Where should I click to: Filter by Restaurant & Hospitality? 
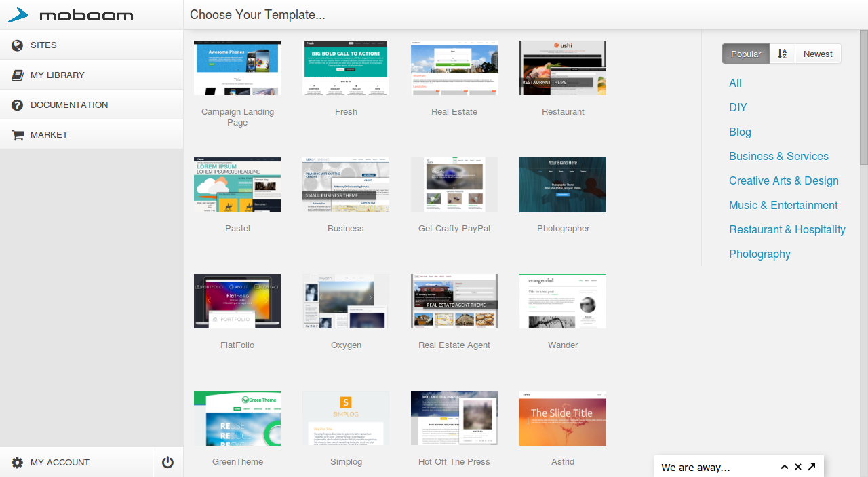(x=787, y=229)
